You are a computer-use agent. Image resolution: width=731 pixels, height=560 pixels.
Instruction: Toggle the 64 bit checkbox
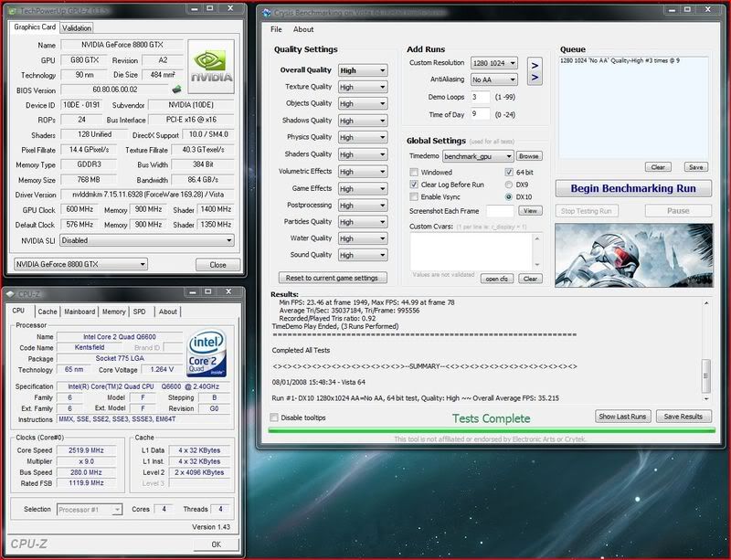click(x=509, y=172)
